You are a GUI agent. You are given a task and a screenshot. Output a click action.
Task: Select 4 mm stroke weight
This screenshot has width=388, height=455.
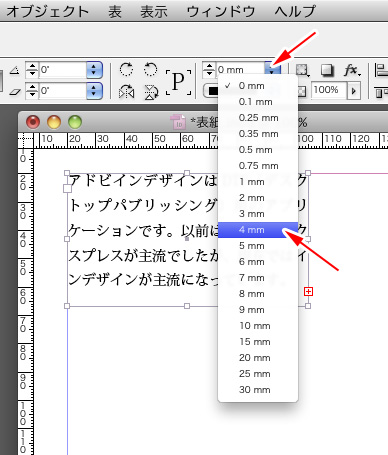[x=258, y=230]
